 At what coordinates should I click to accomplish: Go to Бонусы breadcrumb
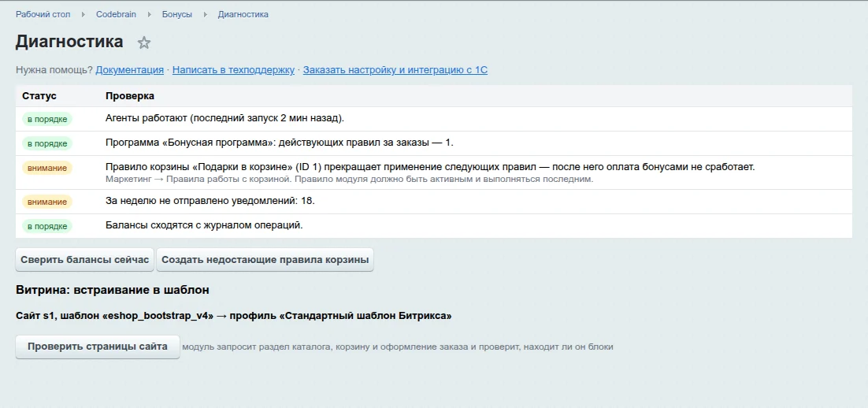[x=177, y=14]
